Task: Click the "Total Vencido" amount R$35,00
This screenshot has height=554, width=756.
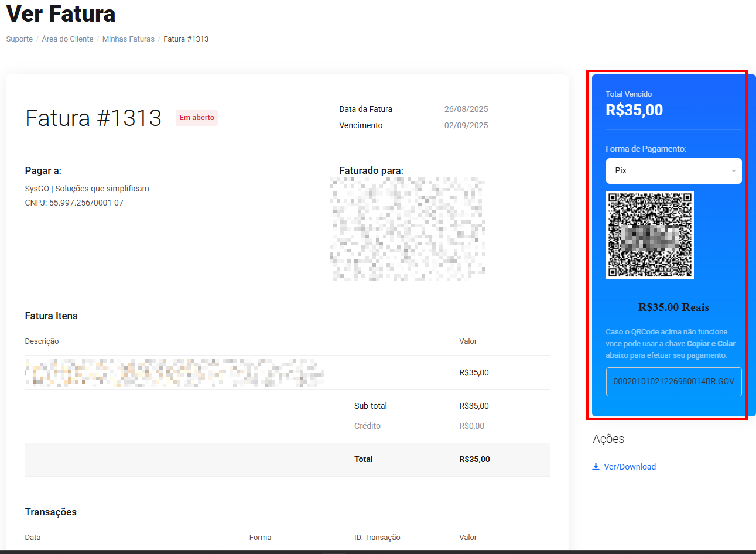Action: 634,110
